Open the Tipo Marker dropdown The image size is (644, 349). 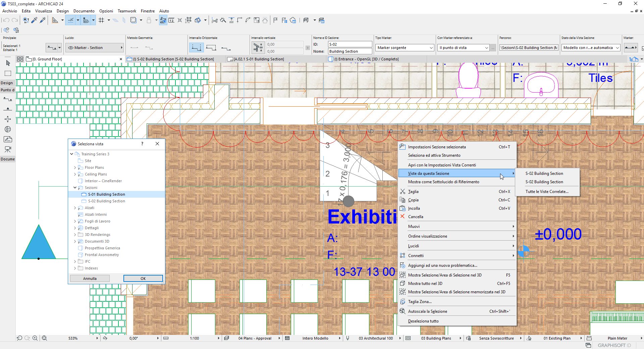point(405,48)
